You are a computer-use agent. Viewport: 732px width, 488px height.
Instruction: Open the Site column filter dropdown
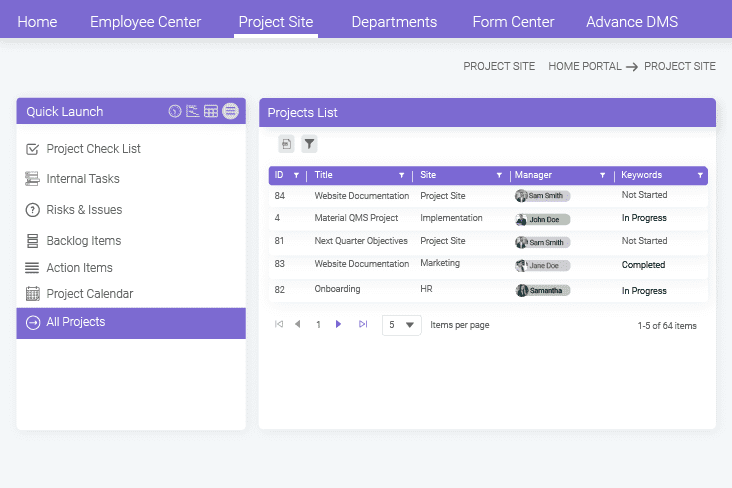tap(499, 176)
